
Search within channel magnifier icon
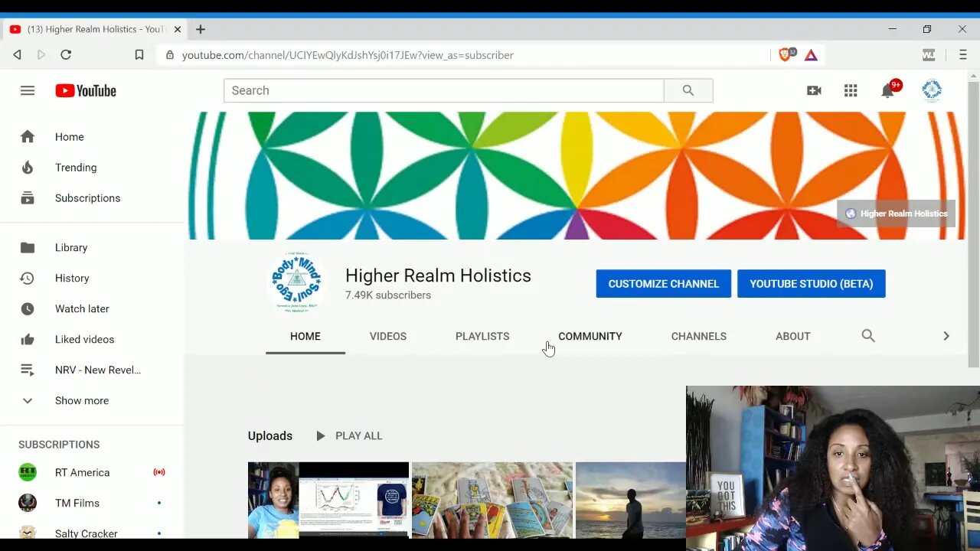click(x=868, y=336)
